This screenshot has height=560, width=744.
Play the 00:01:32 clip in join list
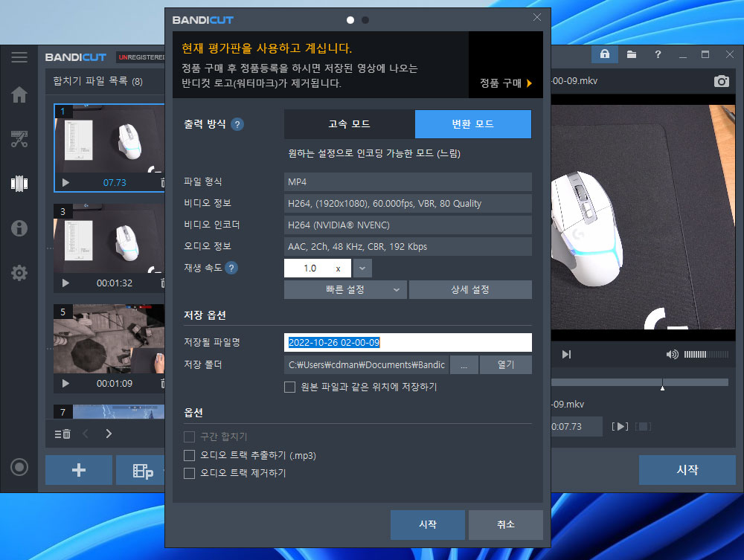click(66, 283)
